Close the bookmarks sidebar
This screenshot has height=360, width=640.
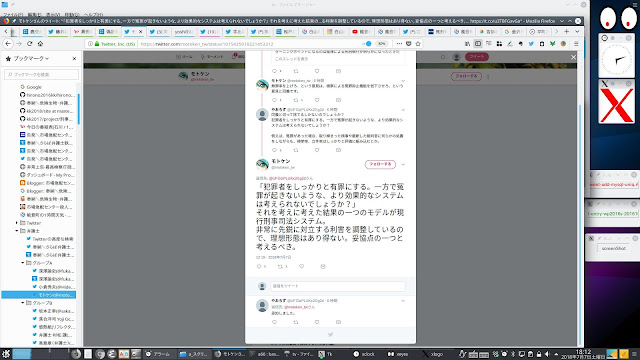(74, 58)
